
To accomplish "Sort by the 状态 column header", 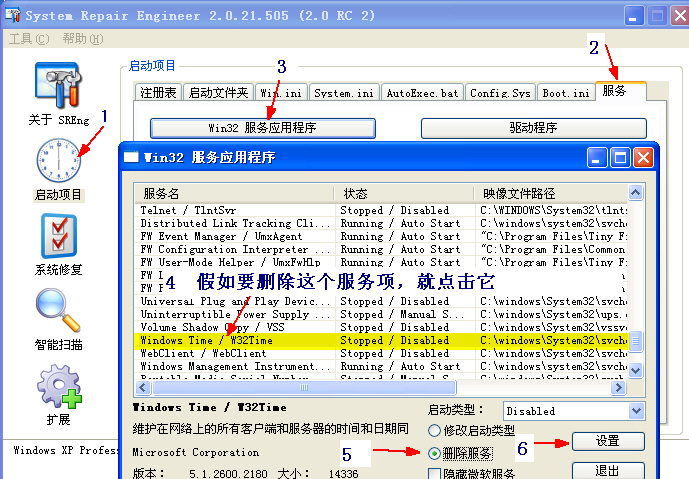I will (404, 193).
